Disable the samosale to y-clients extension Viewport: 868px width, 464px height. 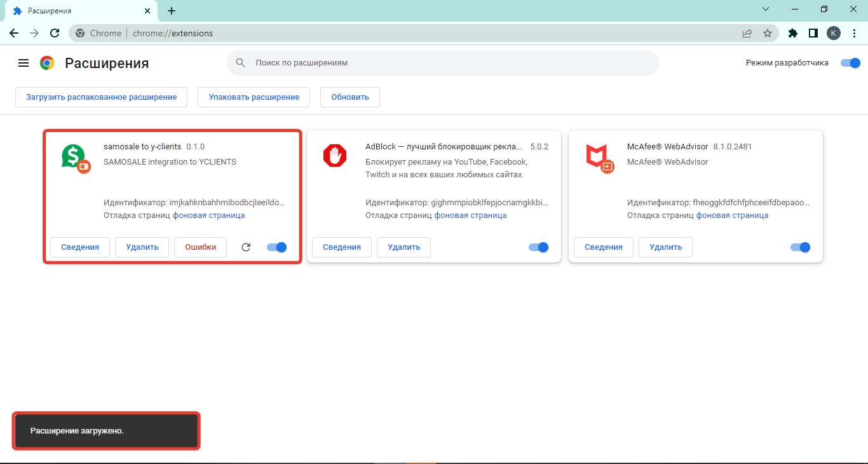tap(277, 247)
